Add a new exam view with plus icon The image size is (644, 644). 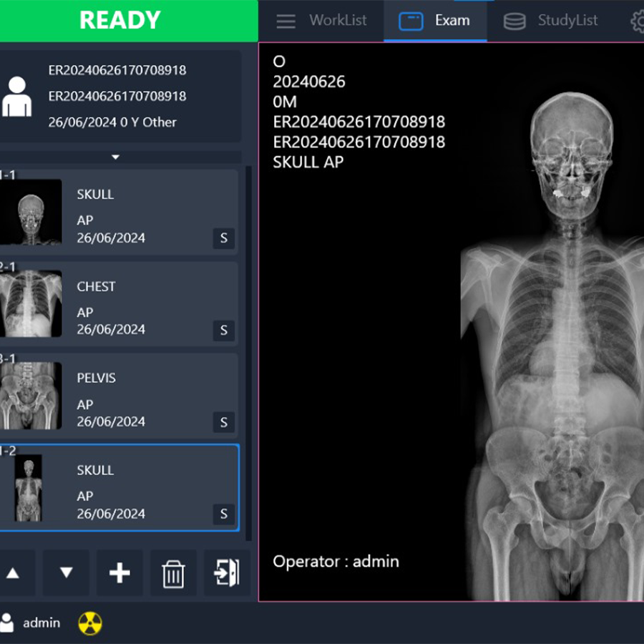coord(119,572)
